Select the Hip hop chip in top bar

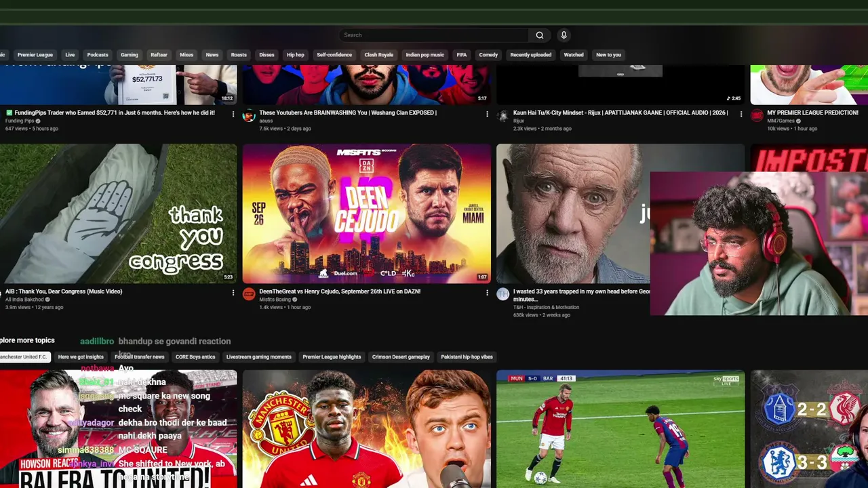pyautogui.click(x=296, y=55)
